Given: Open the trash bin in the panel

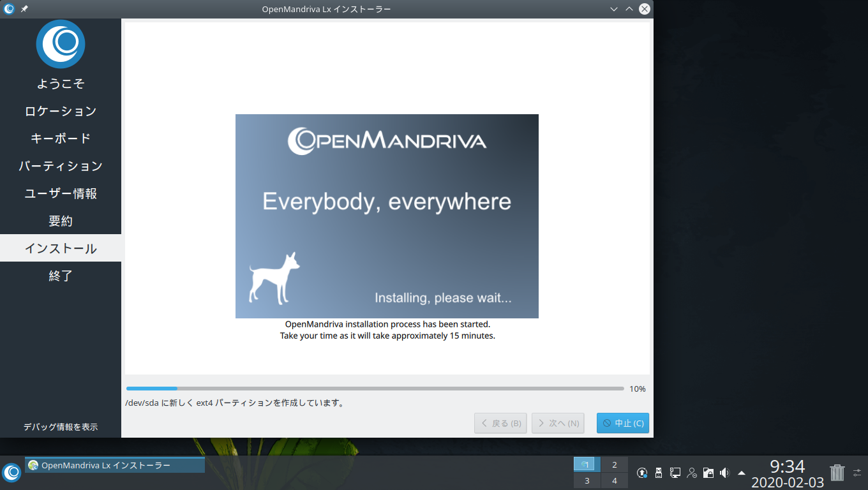Looking at the screenshot, I should [x=837, y=473].
